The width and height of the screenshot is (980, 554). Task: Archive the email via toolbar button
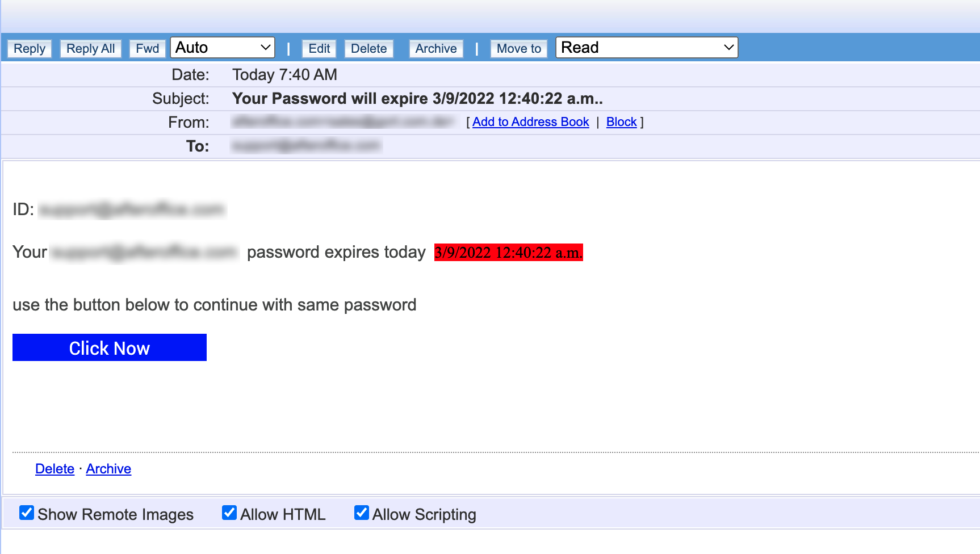point(435,49)
